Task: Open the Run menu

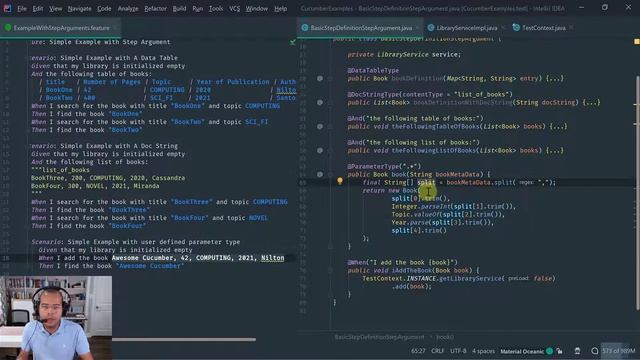Action: pos(198,9)
